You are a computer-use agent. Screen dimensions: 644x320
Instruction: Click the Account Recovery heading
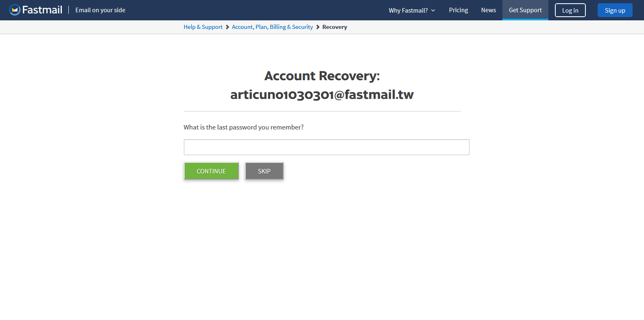click(322, 76)
